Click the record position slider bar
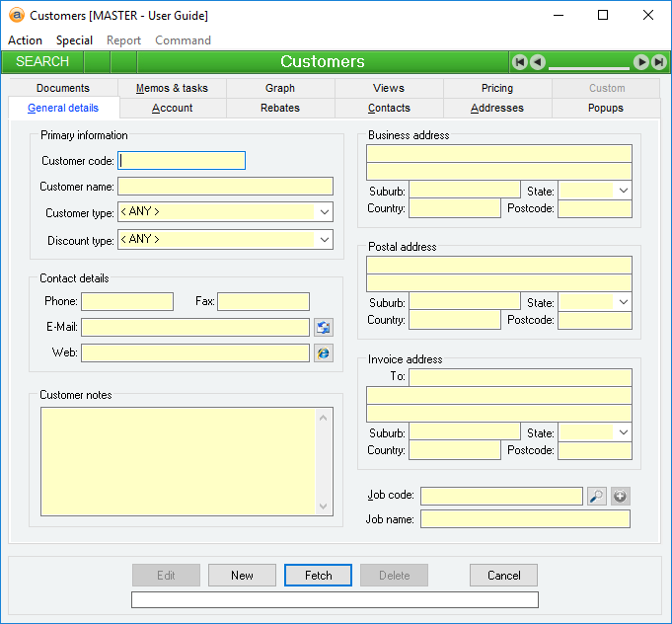Image resolution: width=672 pixels, height=624 pixels. click(x=588, y=66)
